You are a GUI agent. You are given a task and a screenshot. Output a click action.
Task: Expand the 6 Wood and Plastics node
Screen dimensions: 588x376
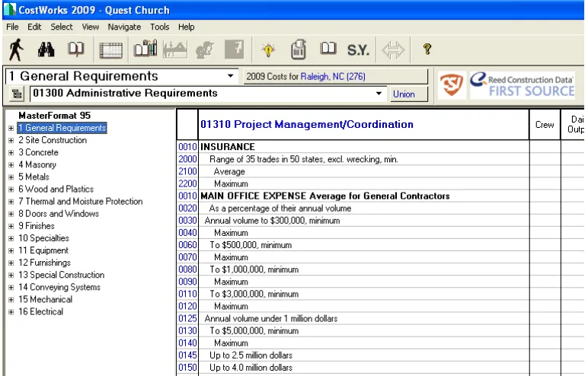(11, 190)
